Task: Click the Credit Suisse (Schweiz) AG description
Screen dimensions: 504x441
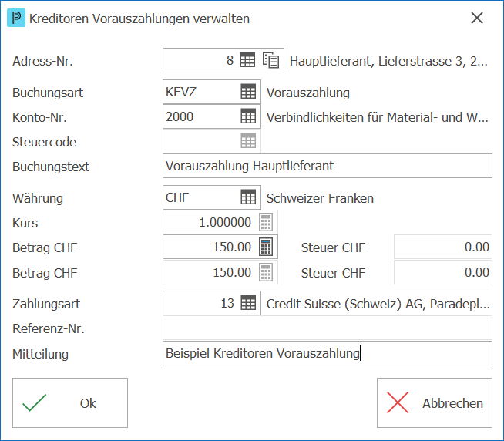Action: click(x=378, y=304)
